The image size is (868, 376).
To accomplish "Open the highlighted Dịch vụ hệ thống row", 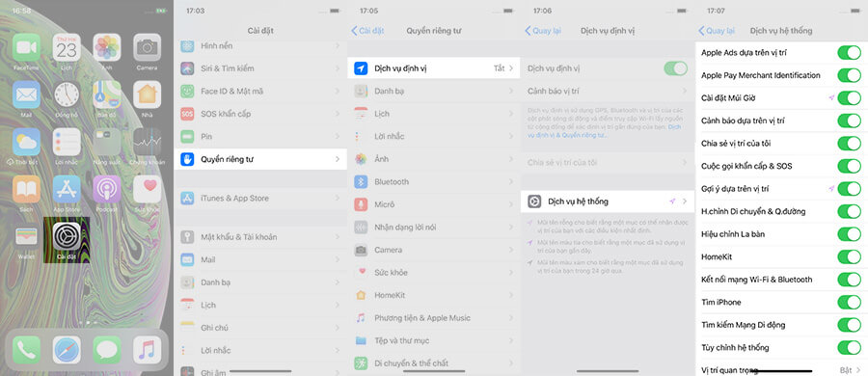I will pos(608,201).
